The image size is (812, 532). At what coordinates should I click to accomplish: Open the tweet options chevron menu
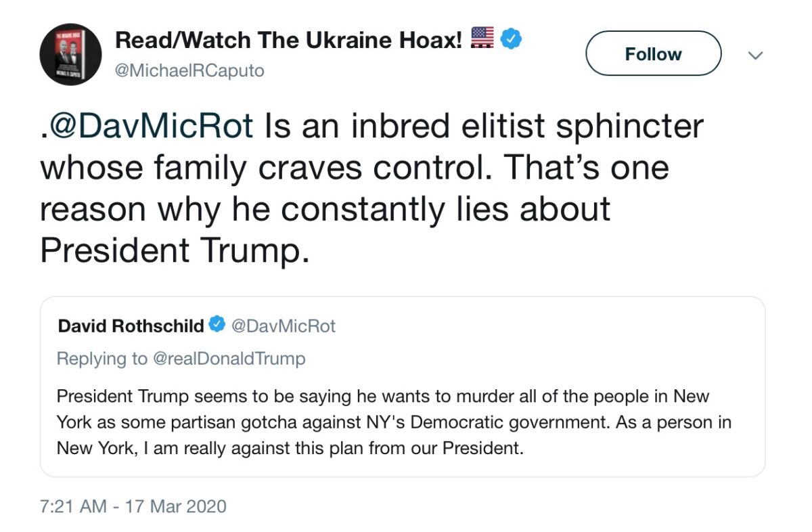[756, 55]
